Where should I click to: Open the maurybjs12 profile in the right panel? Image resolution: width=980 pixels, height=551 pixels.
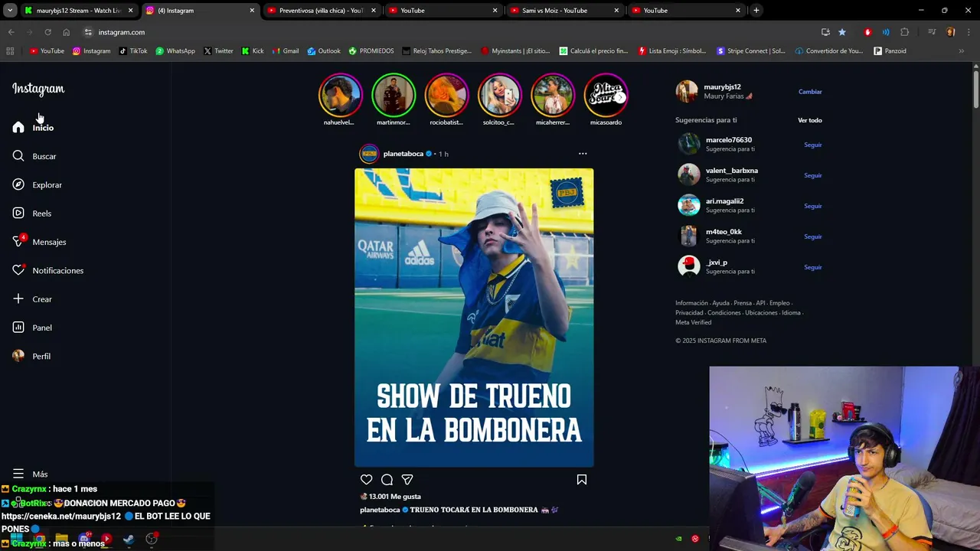coord(722,87)
